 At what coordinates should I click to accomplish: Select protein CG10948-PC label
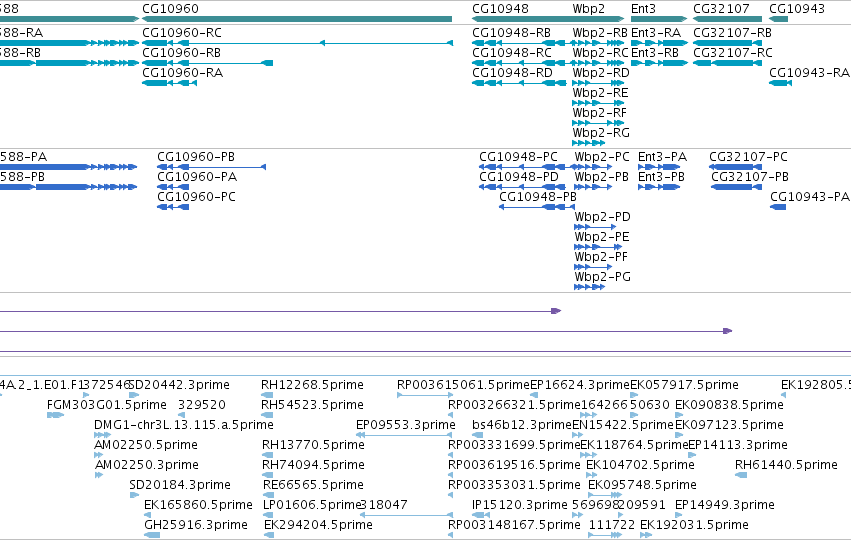(x=518, y=157)
